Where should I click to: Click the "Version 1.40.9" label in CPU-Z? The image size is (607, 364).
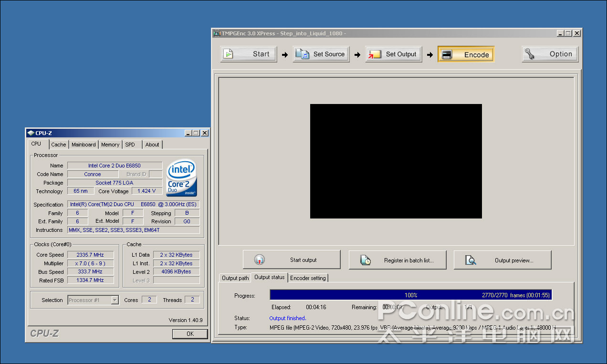click(186, 320)
